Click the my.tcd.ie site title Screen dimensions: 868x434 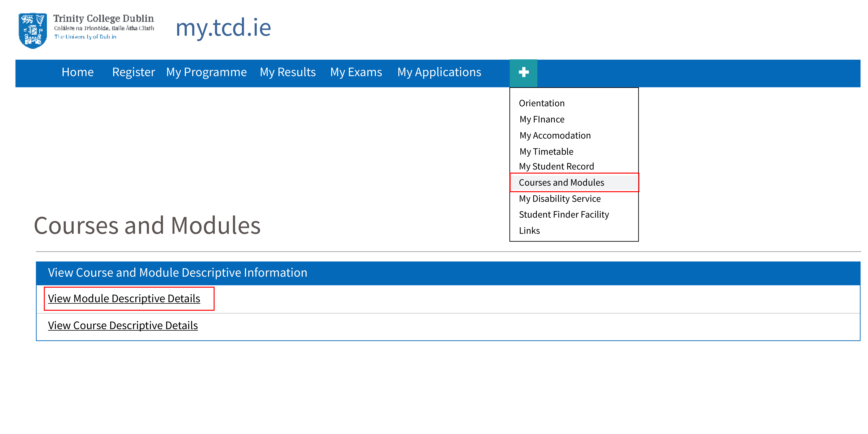pyautogui.click(x=223, y=28)
